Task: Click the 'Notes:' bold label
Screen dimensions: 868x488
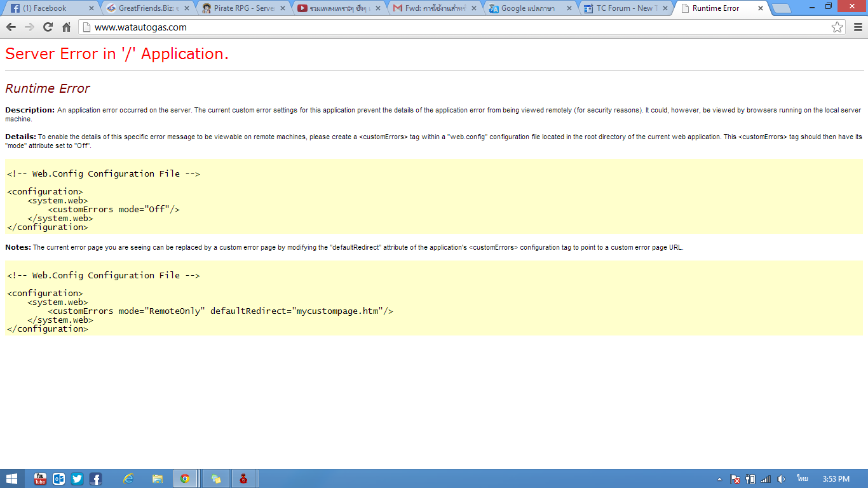Action: tap(18, 247)
